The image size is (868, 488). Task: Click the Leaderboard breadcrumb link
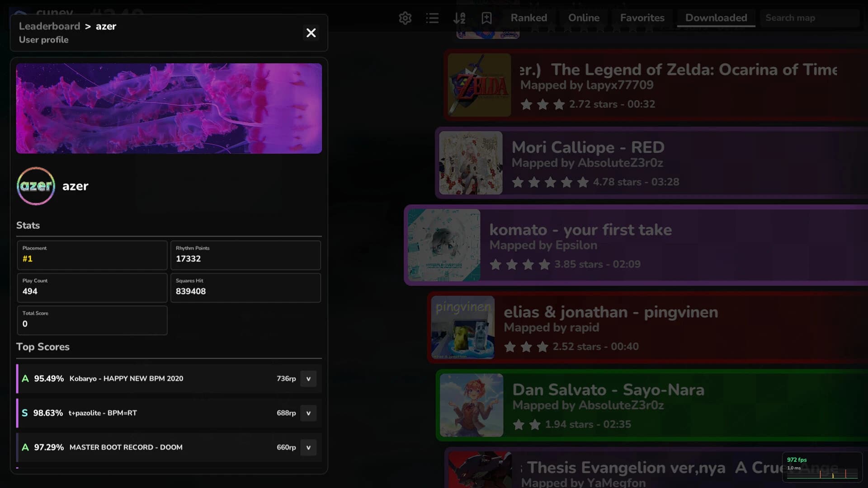click(49, 26)
